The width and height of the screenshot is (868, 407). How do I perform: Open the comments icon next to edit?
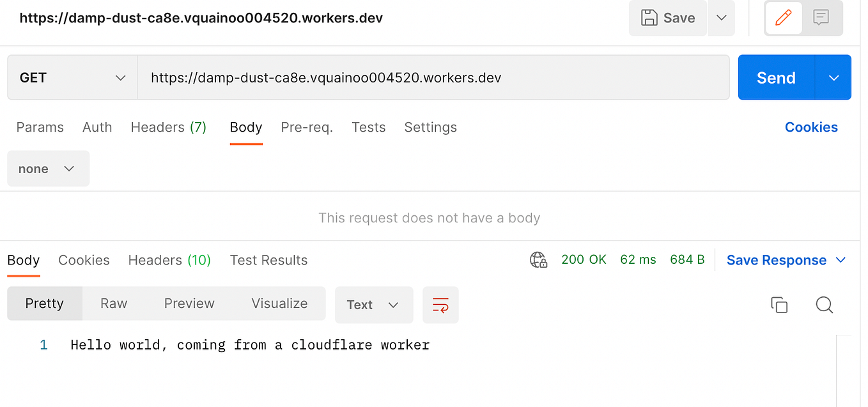click(821, 17)
